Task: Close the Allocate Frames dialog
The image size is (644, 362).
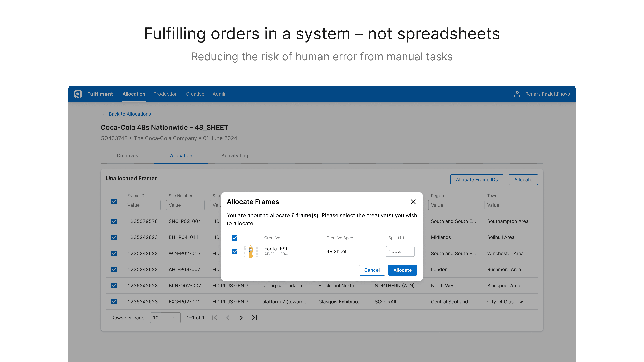Action: click(413, 202)
